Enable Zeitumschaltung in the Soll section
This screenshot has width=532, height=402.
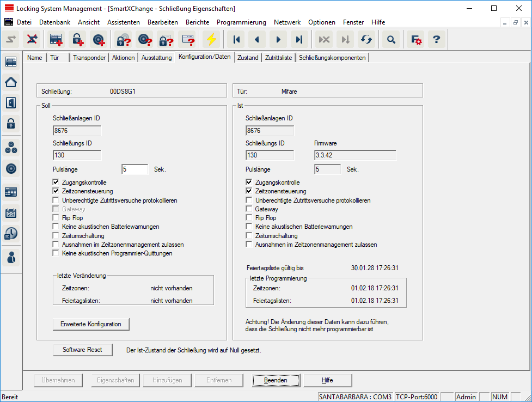coord(56,236)
